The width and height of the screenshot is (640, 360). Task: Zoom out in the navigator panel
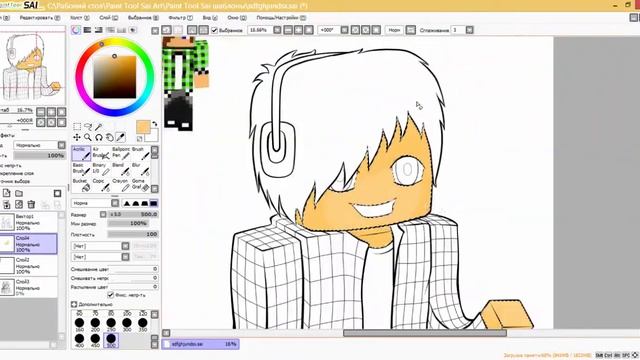pos(41,111)
